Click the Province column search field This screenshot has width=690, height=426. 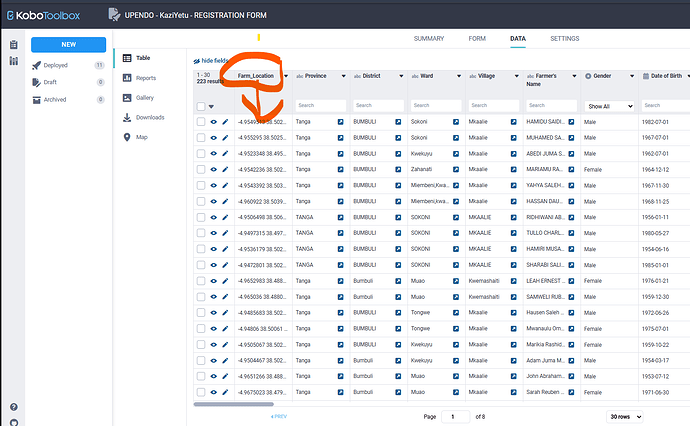pos(320,106)
